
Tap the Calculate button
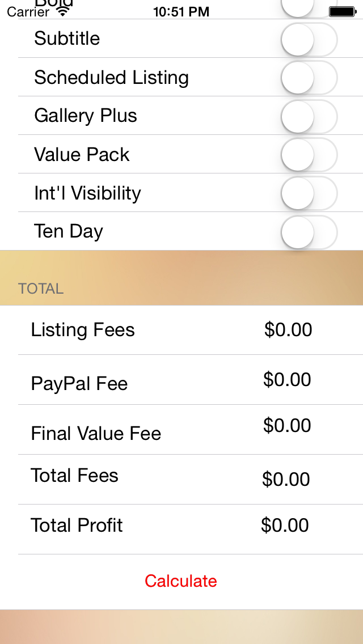point(181,581)
